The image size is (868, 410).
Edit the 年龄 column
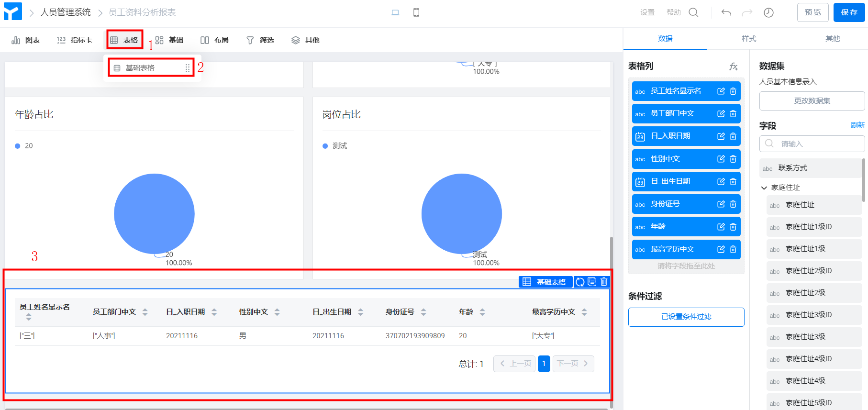pos(721,227)
